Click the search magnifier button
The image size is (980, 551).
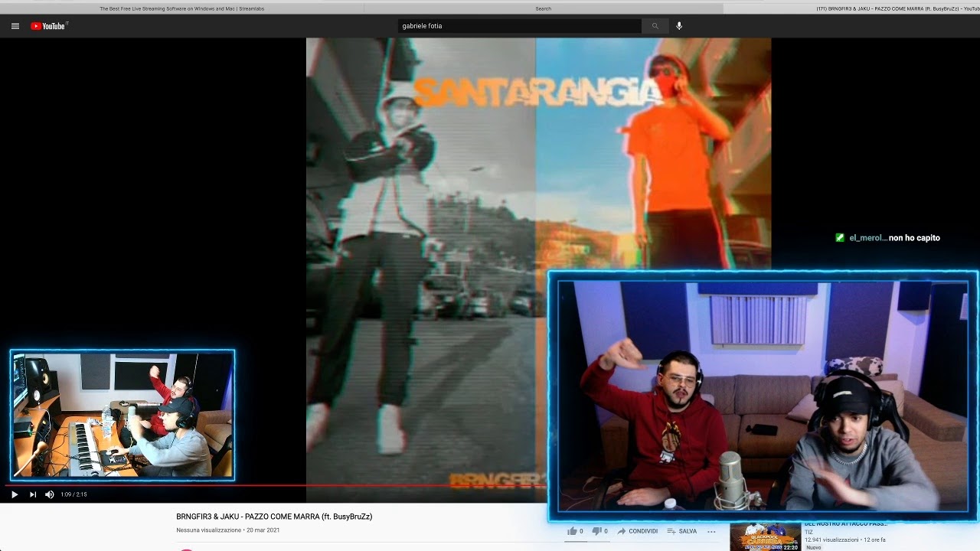(655, 26)
